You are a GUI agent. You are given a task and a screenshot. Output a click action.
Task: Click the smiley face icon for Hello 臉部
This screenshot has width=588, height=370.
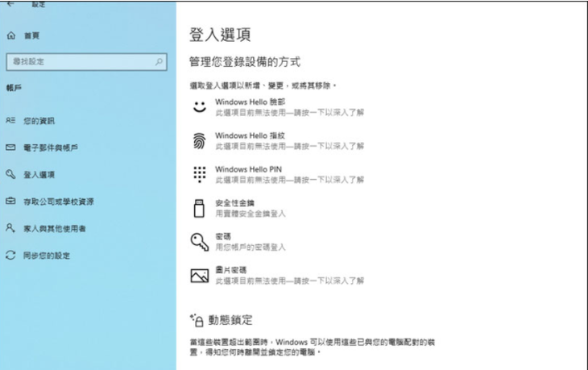pyautogui.click(x=200, y=107)
